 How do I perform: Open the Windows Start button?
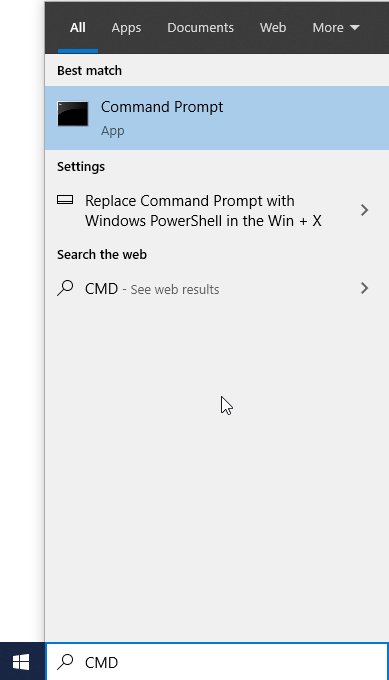click(x=21, y=662)
